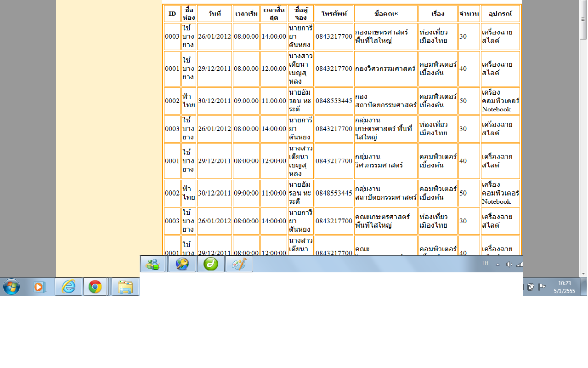Click the จำนวน column header

click(x=469, y=14)
